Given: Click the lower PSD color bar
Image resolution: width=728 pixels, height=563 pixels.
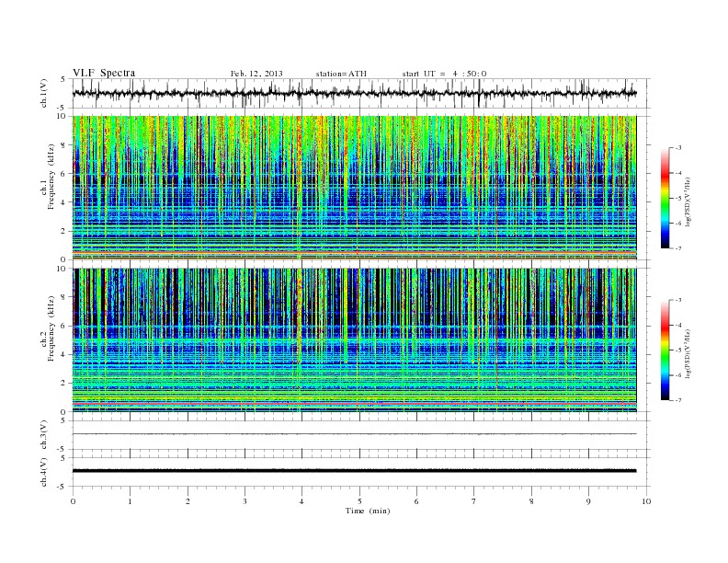Looking at the screenshot, I should (x=665, y=350).
